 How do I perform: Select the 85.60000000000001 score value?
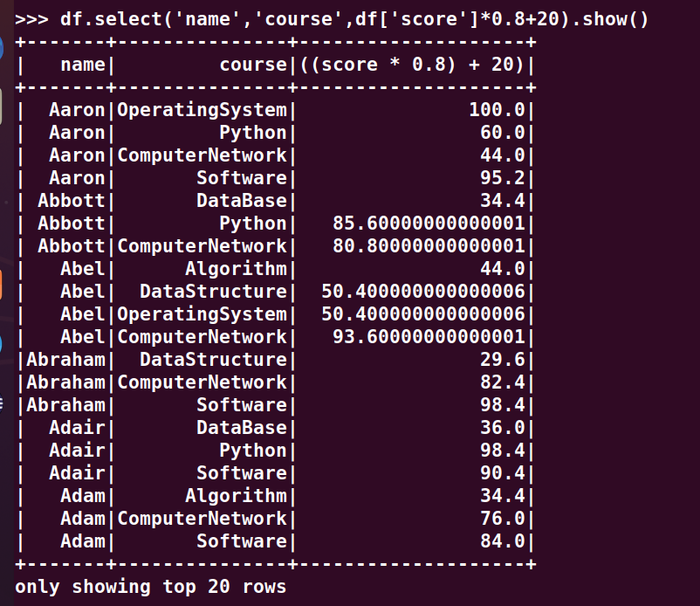(429, 224)
